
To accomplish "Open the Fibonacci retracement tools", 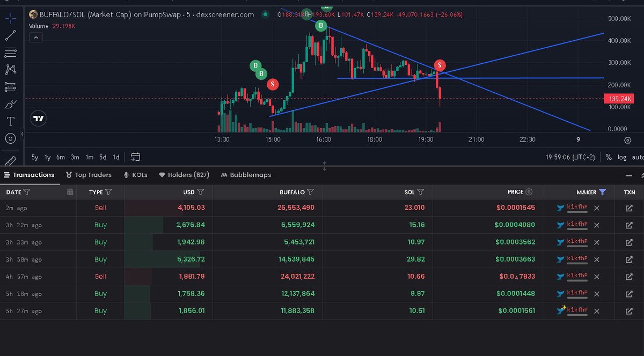I will pyautogui.click(x=10, y=53).
